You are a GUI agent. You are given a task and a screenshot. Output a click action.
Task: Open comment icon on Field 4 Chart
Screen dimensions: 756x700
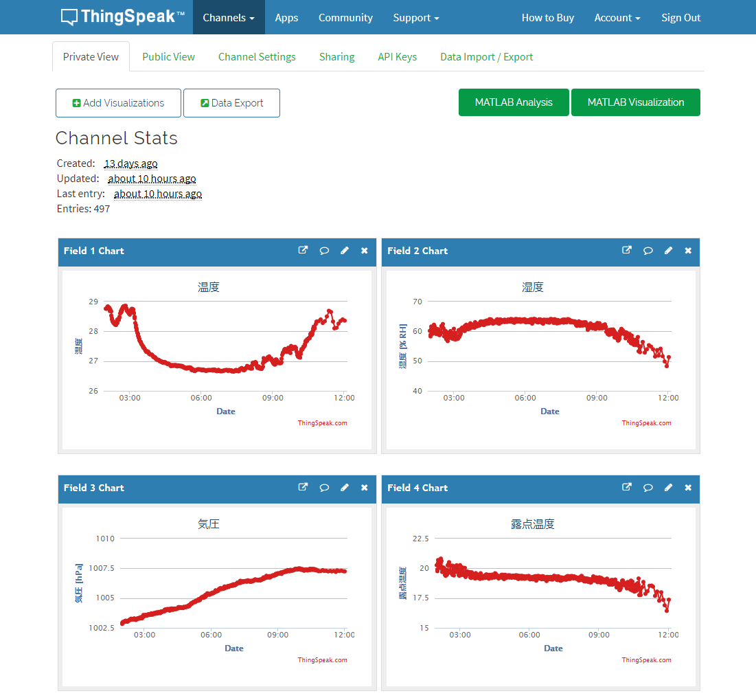coord(648,488)
